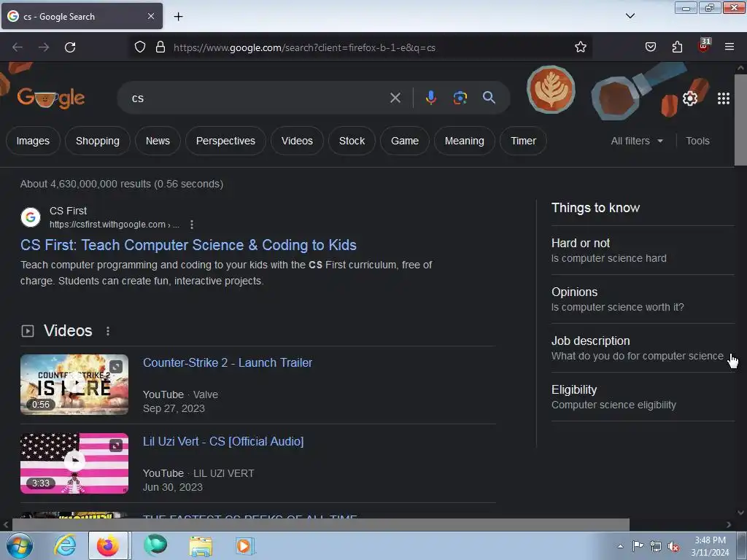Select the Meaning filter chip
This screenshot has width=747, height=560.
point(465,141)
